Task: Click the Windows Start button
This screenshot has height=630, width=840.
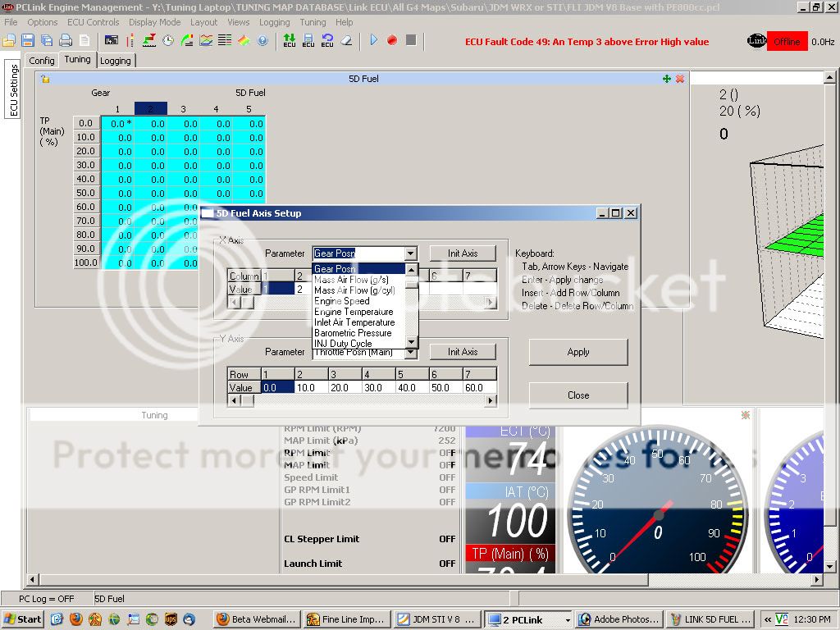Action: pos(23,619)
